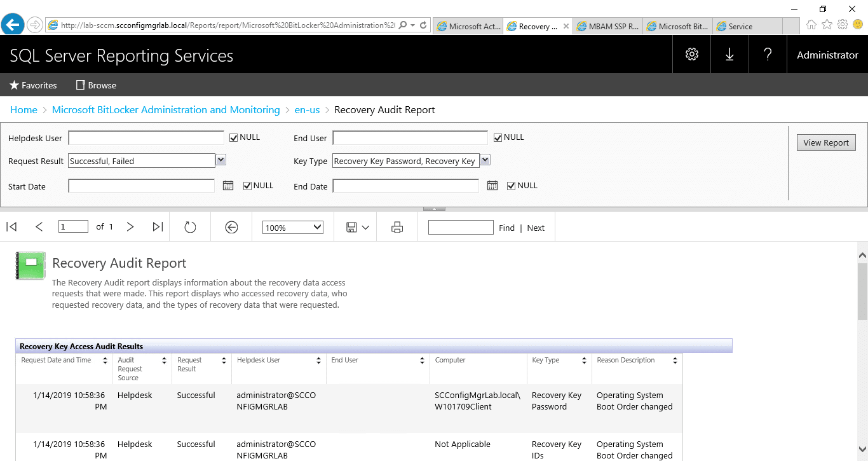The height and width of the screenshot is (461, 868).
Task: Click the SCConfigMgrLab.local\W101709Client computer cell
Action: (x=477, y=401)
